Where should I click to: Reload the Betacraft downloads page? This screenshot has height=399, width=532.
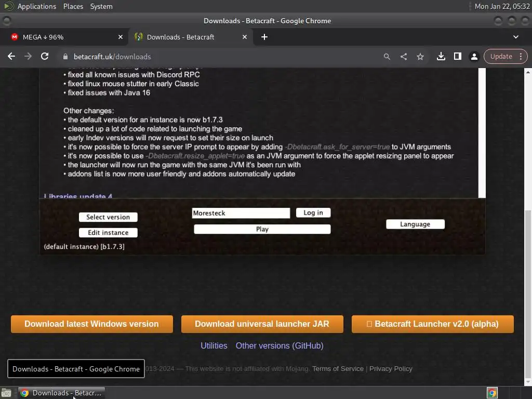pos(45,56)
